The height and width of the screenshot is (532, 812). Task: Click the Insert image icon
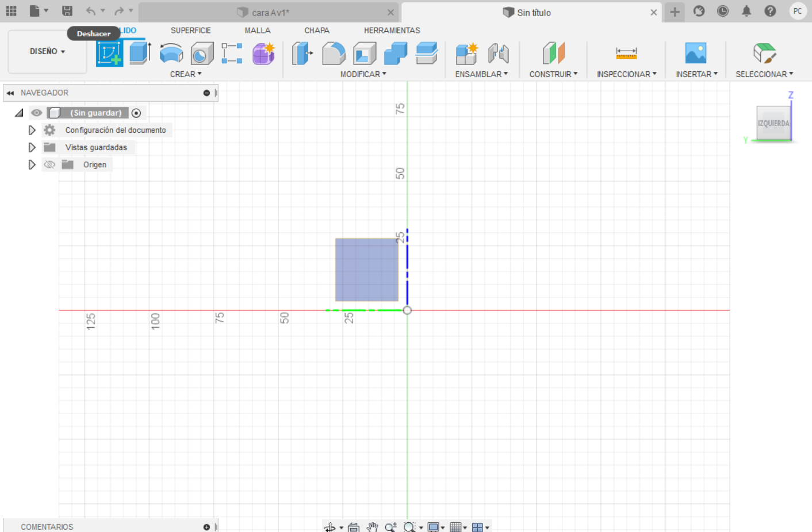pos(696,53)
